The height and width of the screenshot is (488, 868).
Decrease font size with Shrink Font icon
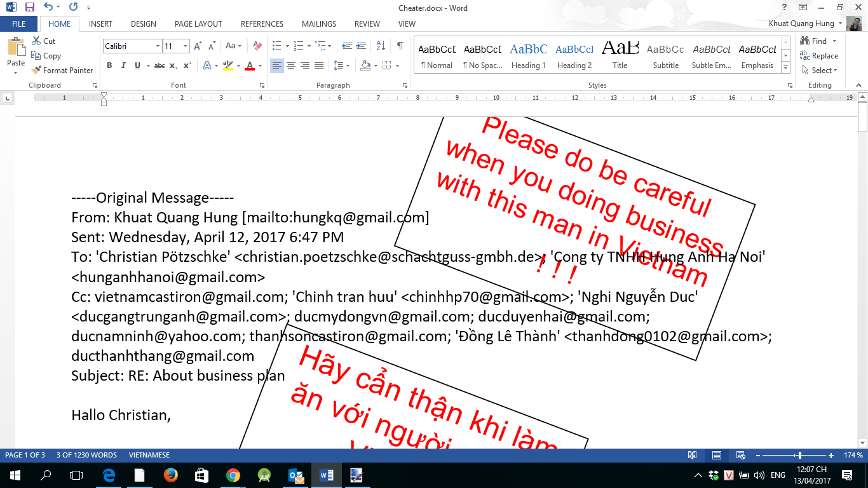click(x=212, y=46)
